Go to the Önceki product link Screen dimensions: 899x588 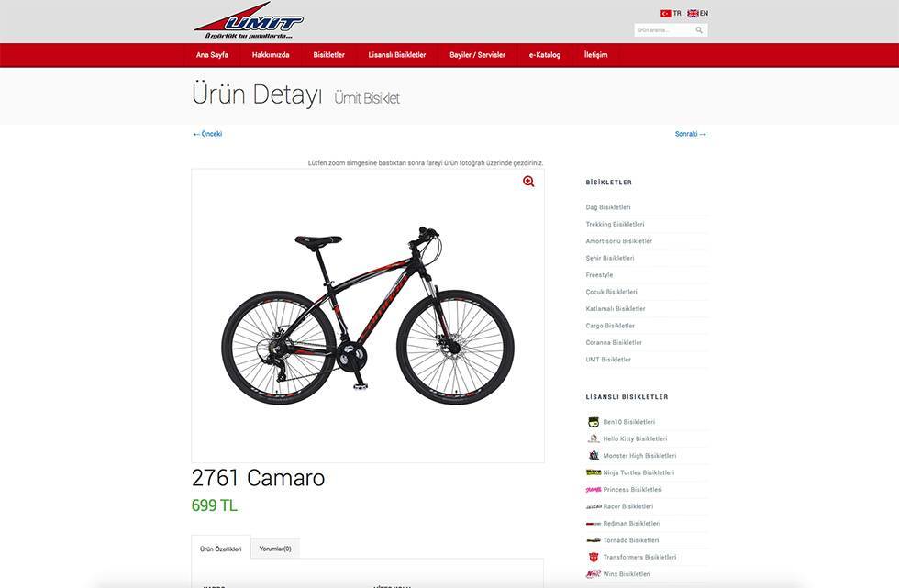click(207, 134)
